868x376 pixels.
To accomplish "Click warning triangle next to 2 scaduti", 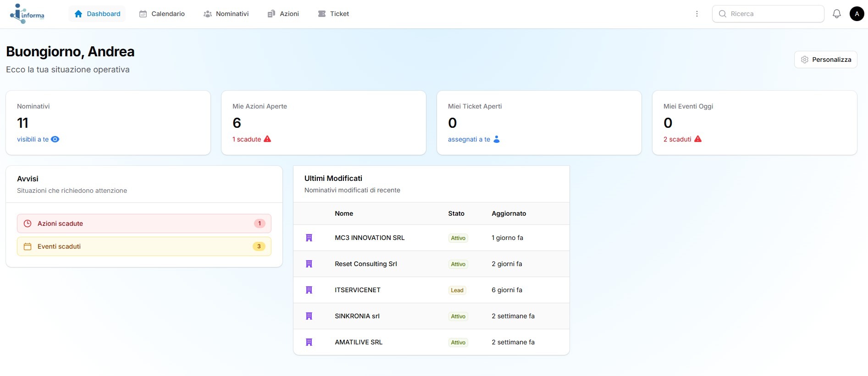I will pyautogui.click(x=697, y=139).
